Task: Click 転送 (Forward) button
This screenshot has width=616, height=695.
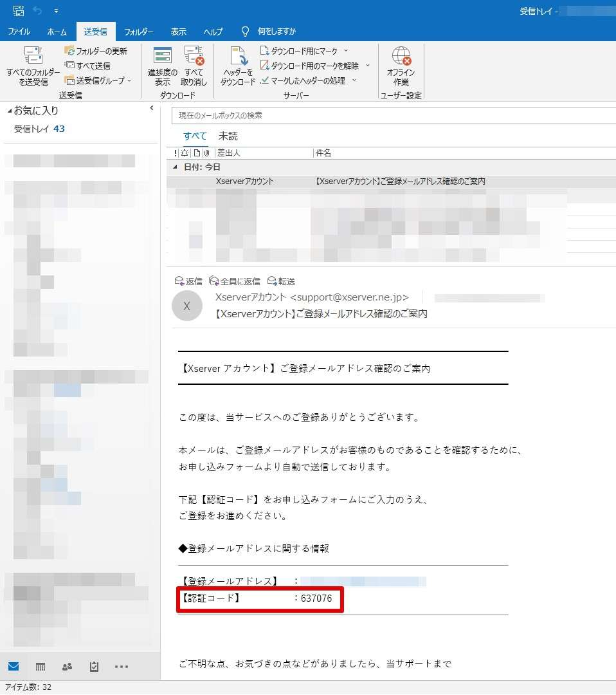Action: 281,281
